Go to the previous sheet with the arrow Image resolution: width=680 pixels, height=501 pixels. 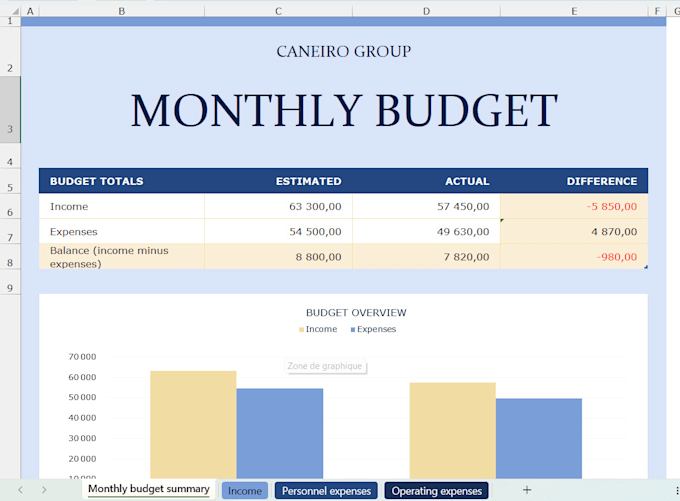[20, 490]
